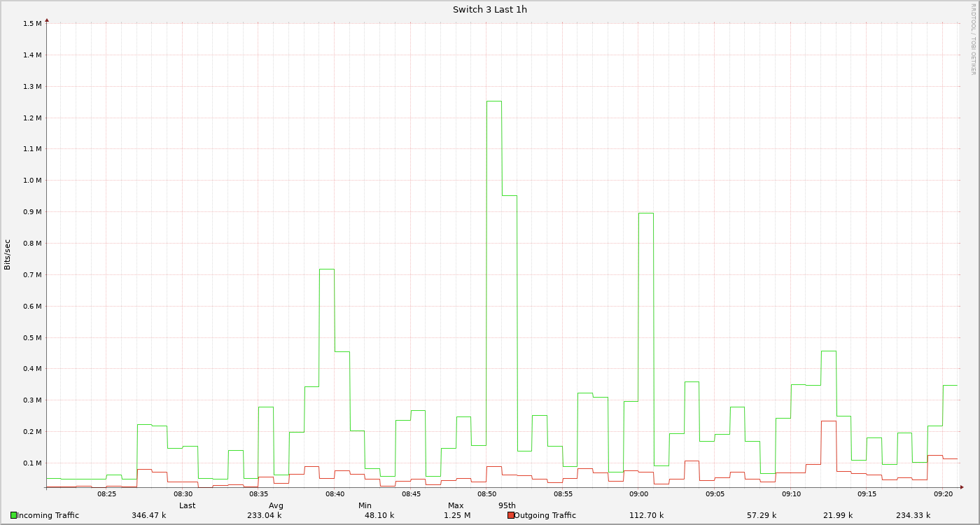Click the 1.5 M y-axis label
The width and height of the screenshot is (980, 525).
32,24
